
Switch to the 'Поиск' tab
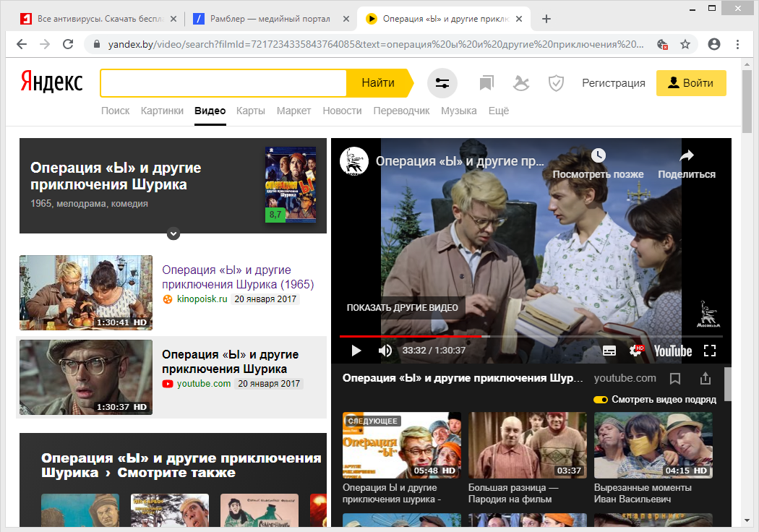tap(115, 111)
